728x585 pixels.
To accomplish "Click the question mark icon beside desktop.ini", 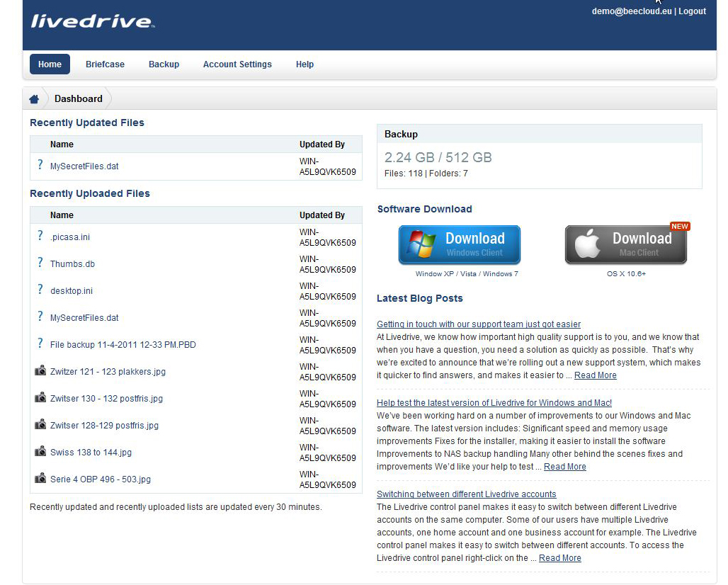I will click(40, 290).
